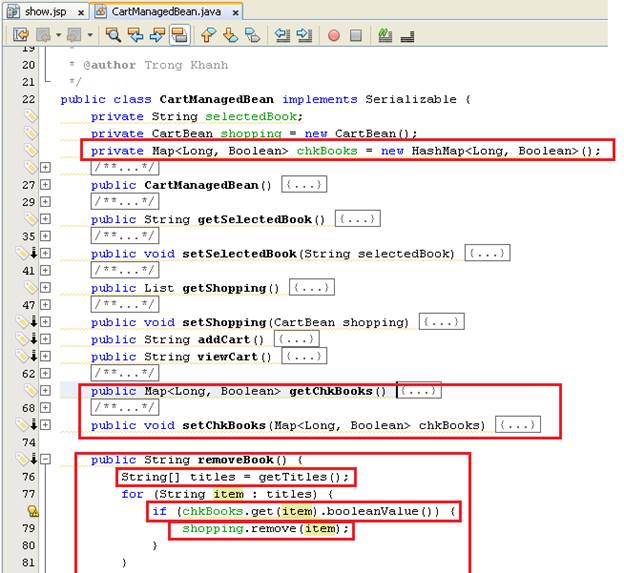The width and height of the screenshot is (624, 573).
Task: Click '@author Trong Khanh' comment text
Action: click(155, 65)
